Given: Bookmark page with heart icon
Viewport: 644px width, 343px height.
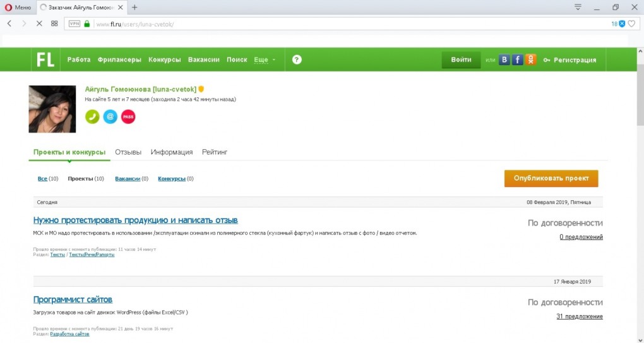Looking at the screenshot, I should coord(631,24).
